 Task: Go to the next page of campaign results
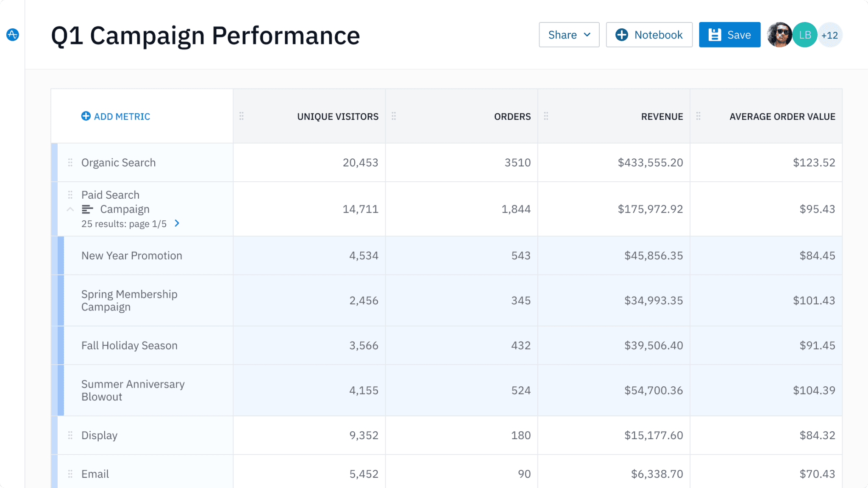click(x=177, y=223)
